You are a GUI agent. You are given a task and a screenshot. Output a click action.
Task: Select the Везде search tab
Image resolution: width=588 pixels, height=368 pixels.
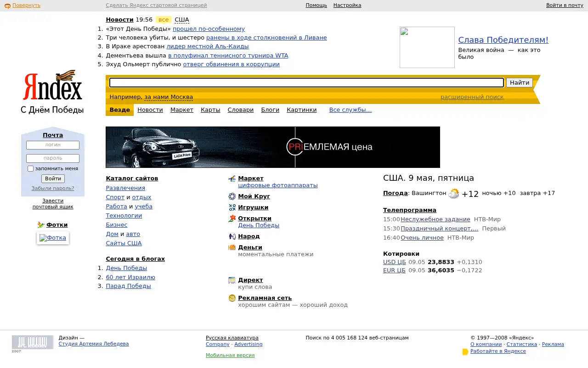click(x=119, y=110)
